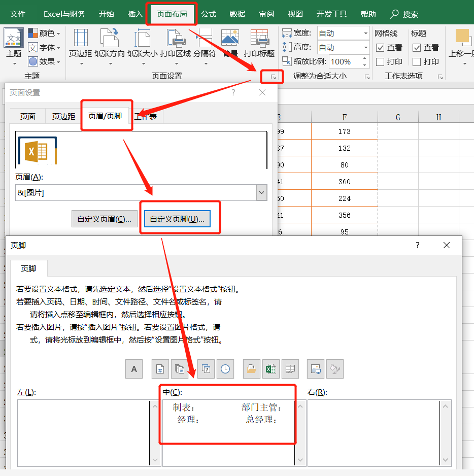The image size is (474, 476).
Task: Click Custom Footer (自定义页脚) button
Action: (x=177, y=219)
